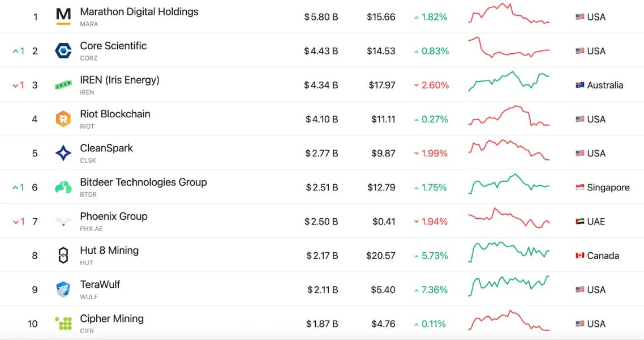This screenshot has height=340, width=644.
Task: Click the Riot Blockchain red sparkline chart
Action: [x=509, y=116]
